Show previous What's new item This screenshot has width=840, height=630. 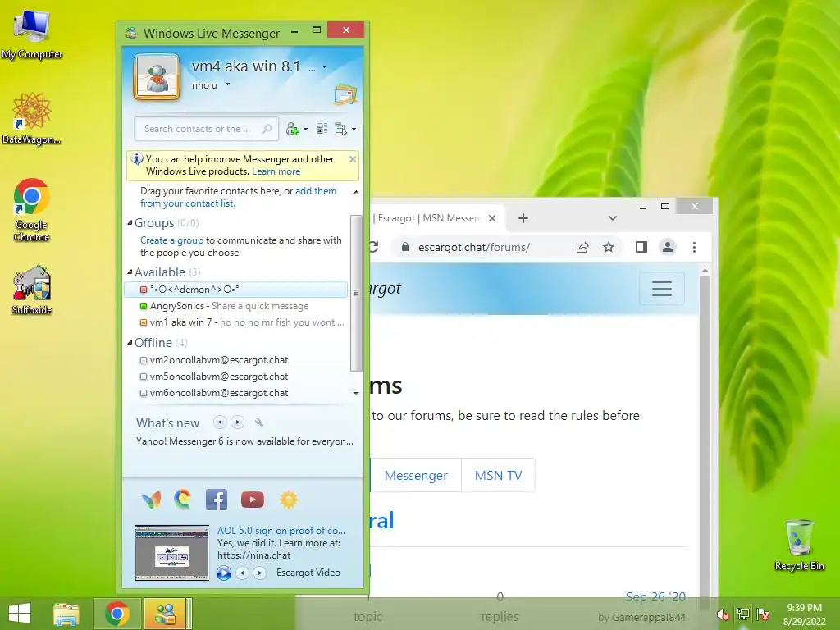pos(220,422)
